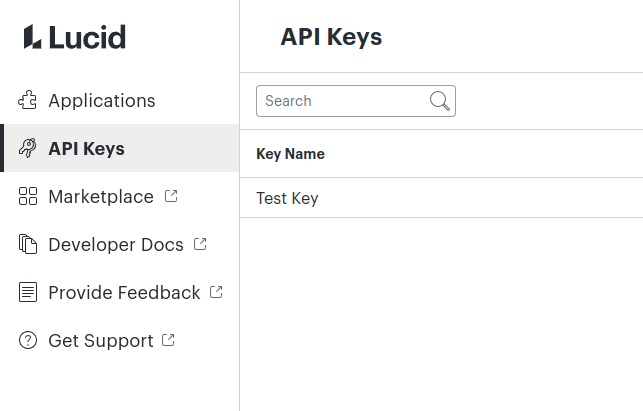Select the API Keys sidebar item

(x=120, y=148)
